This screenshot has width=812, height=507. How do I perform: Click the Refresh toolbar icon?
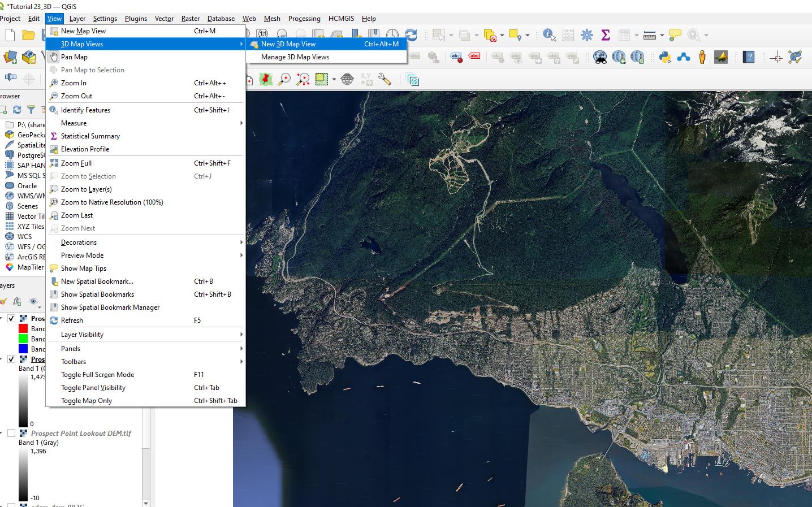(x=411, y=35)
